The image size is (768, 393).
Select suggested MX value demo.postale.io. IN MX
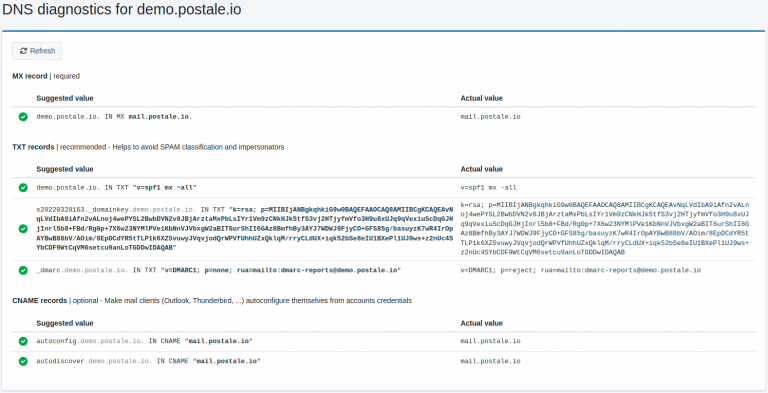(x=115, y=117)
